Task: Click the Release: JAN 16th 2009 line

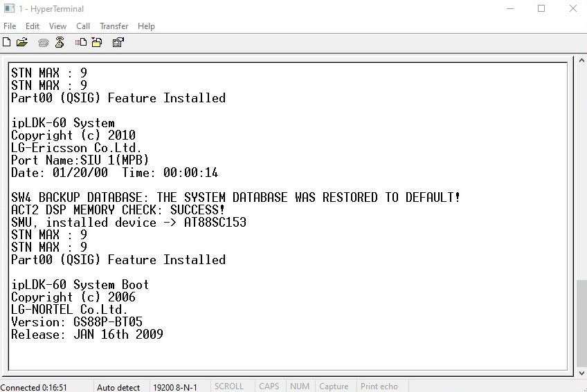Action: pos(87,334)
